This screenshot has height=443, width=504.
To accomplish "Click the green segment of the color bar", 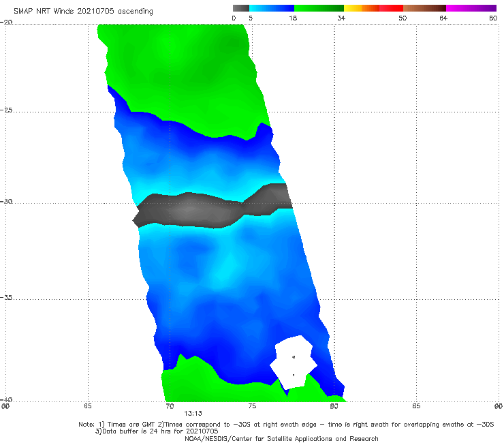I will (319, 8).
